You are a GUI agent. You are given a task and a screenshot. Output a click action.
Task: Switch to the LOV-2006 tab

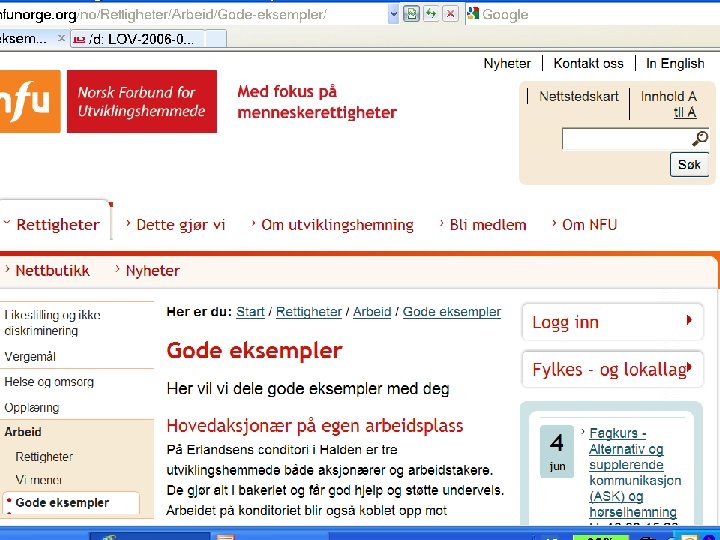click(x=138, y=39)
